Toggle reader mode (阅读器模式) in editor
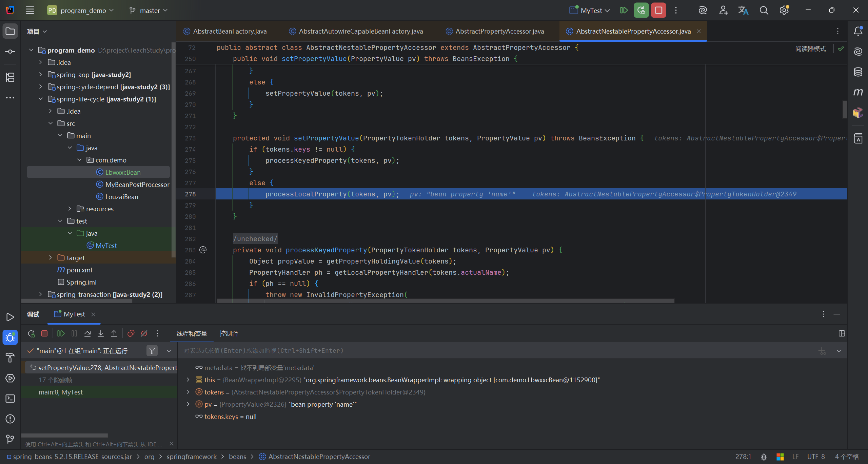The height and width of the screenshot is (464, 868). 810,49
